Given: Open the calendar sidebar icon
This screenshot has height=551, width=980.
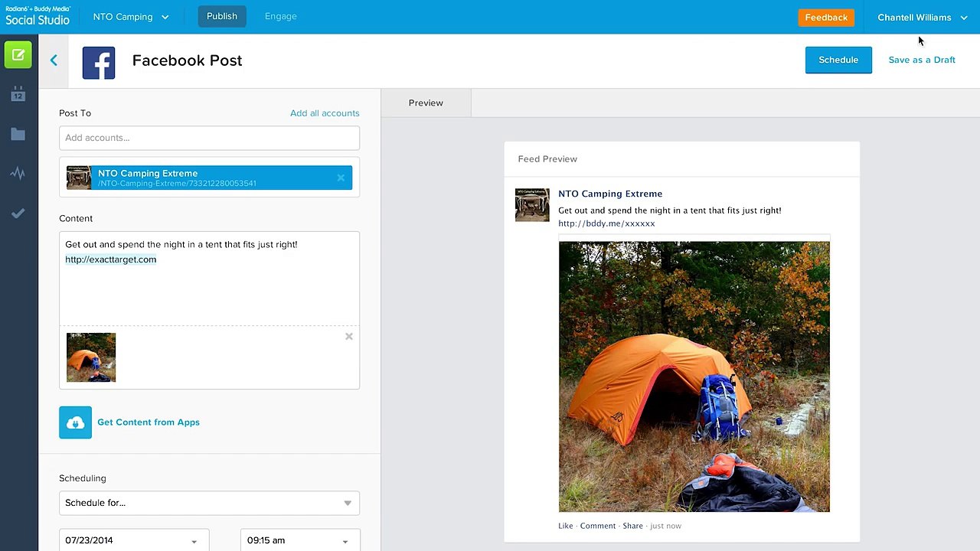Looking at the screenshot, I should click(x=18, y=94).
